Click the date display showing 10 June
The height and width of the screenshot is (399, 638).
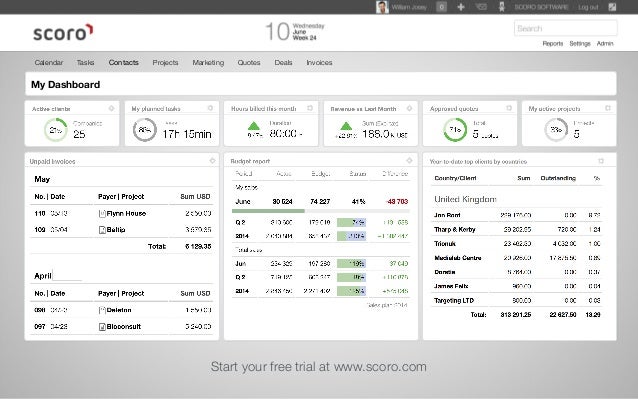[295, 32]
